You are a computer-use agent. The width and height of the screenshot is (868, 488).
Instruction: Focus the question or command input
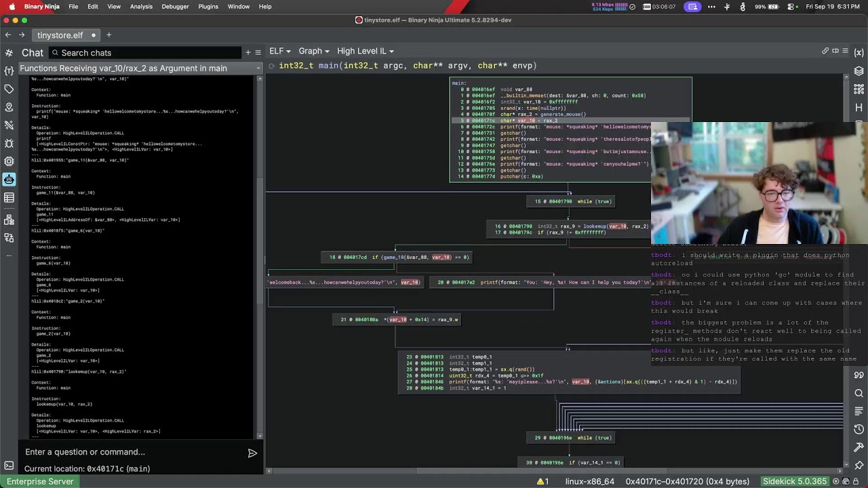pyautogui.click(x=134, y=452)
